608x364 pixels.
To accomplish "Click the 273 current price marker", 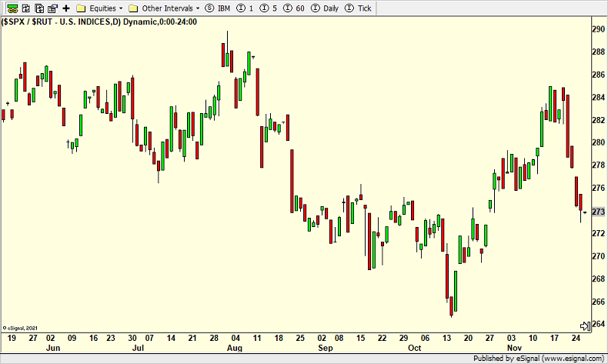I will [597, 212].
